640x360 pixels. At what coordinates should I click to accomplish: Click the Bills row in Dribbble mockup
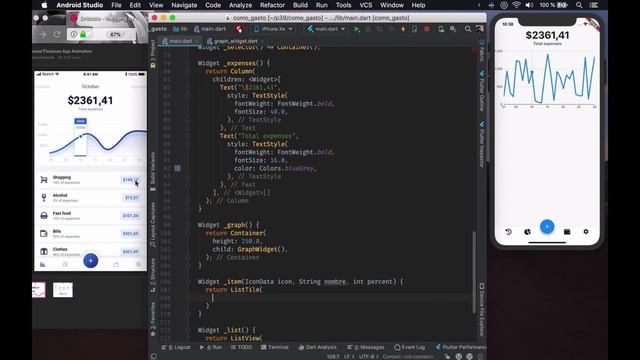[91, 233]
